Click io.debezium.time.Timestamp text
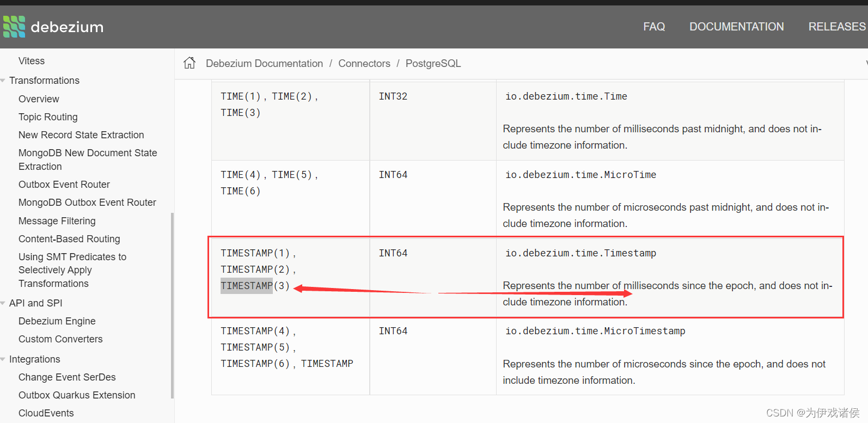868x423 pixels. coord(580,253)
